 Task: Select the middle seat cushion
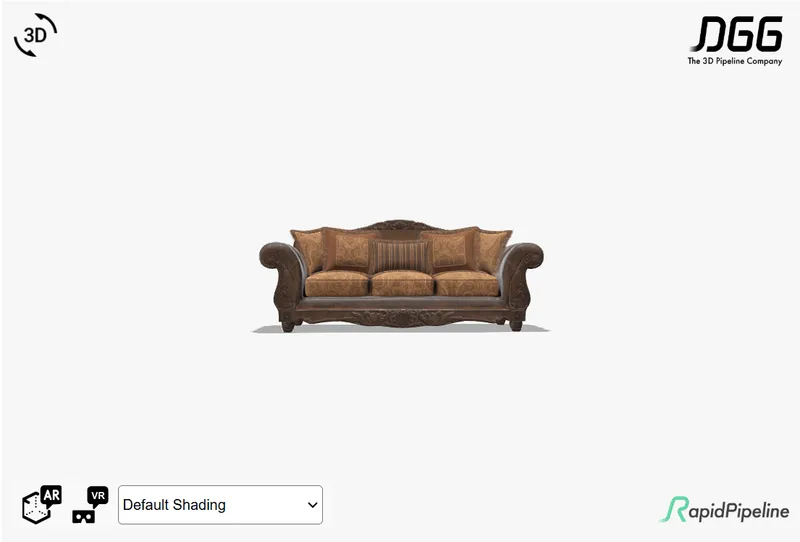click(x=402, y=284)
